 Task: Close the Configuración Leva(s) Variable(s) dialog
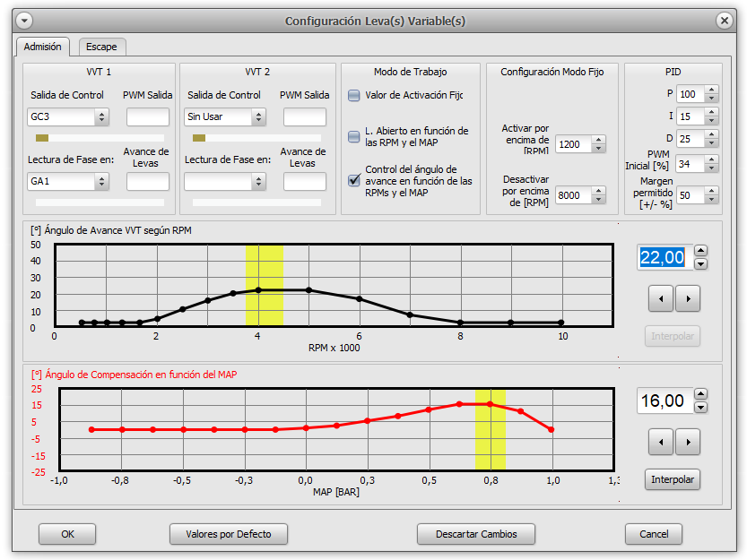point(725,21)
